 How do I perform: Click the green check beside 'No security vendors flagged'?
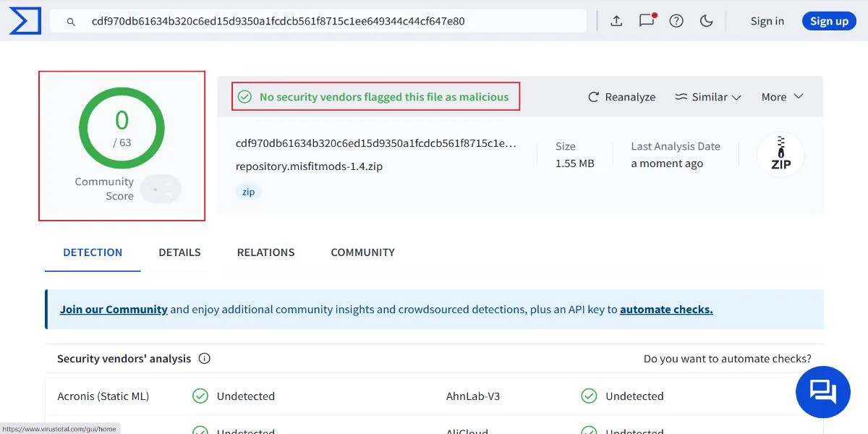click(x=245, y=96)
